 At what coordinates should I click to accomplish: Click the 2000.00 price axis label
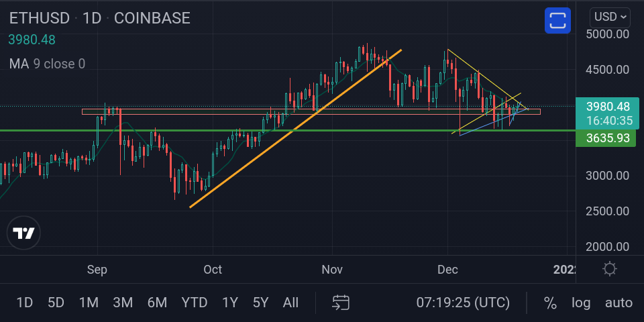(608, 247)
